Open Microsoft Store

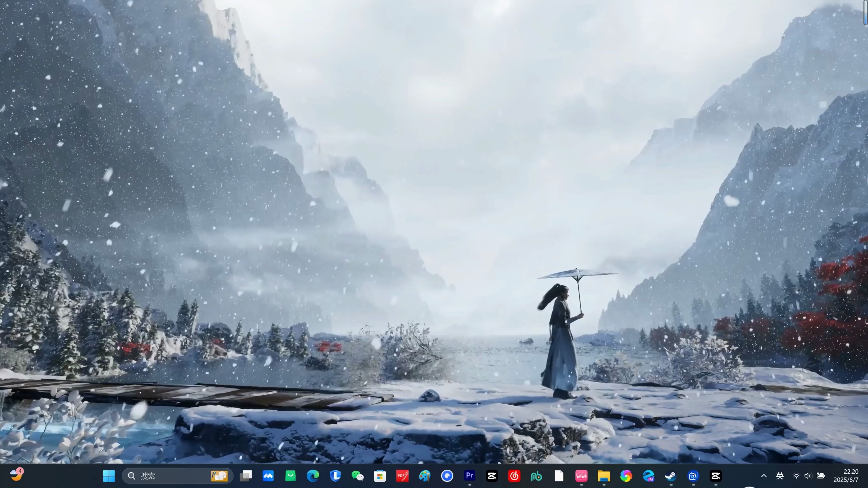(380, 476)
